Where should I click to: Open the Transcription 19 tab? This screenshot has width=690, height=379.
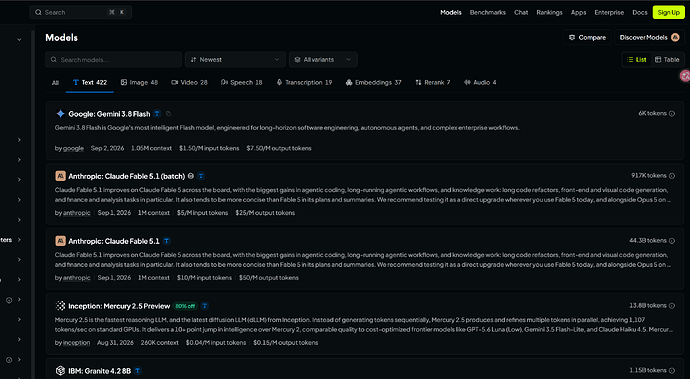(x=304, y=82)
